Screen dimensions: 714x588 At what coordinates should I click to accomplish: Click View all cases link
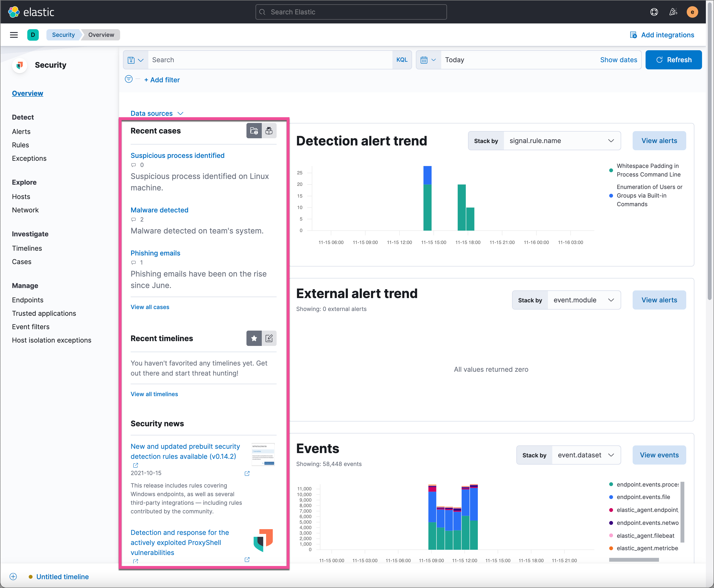pyautogui.click(x=150, y=307)
